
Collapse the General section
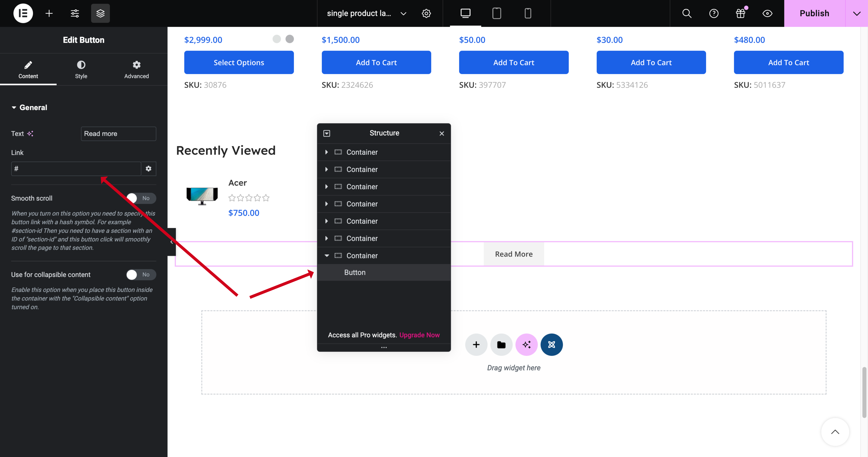29,107
